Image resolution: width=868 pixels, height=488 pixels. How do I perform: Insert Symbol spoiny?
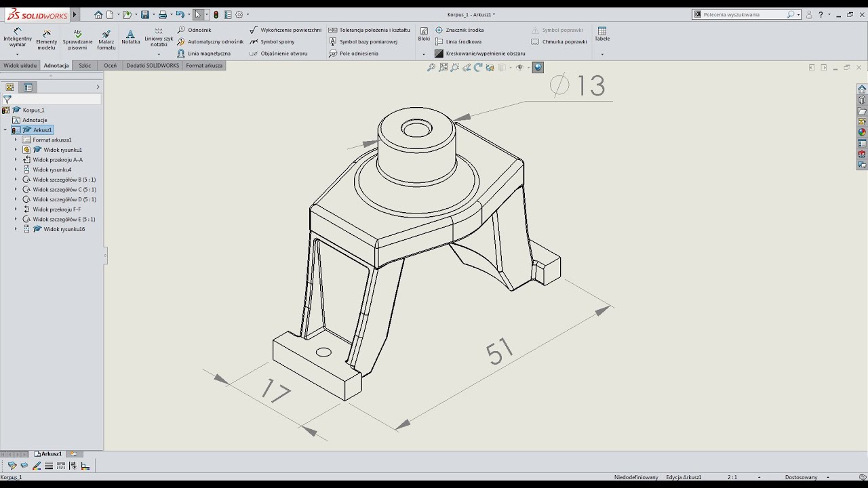pos(272,41)
